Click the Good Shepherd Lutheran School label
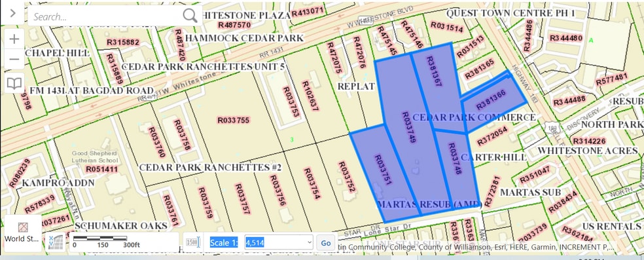This screenshot has width=644, height=260. pos(95,157)
